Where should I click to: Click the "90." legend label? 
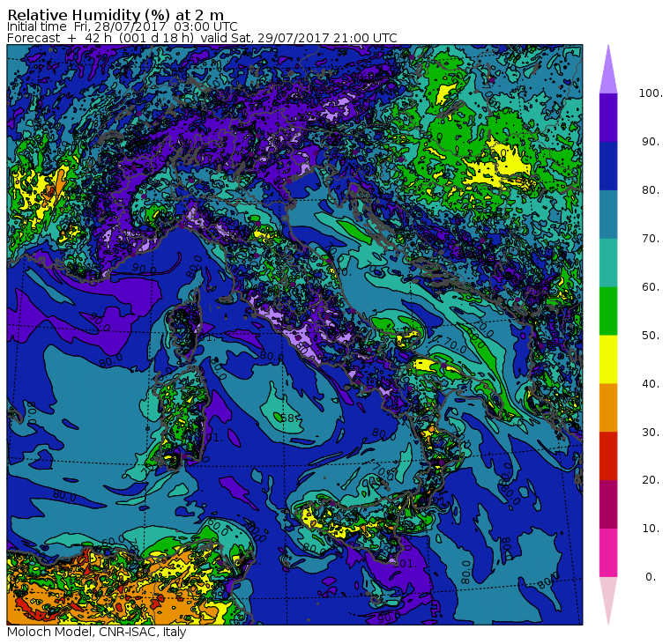pyautogui.click(x=651, y=141)
